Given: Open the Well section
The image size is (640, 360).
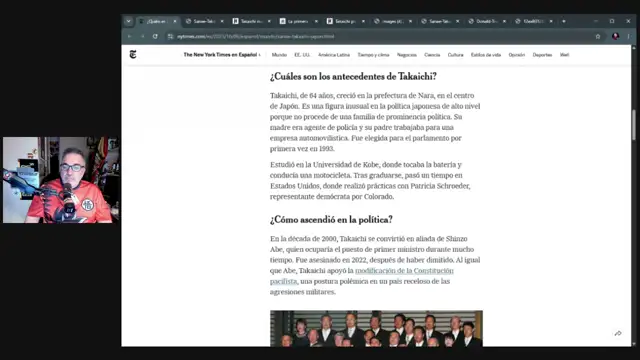Looking at the screenshot, I should (x=564, y=55).
